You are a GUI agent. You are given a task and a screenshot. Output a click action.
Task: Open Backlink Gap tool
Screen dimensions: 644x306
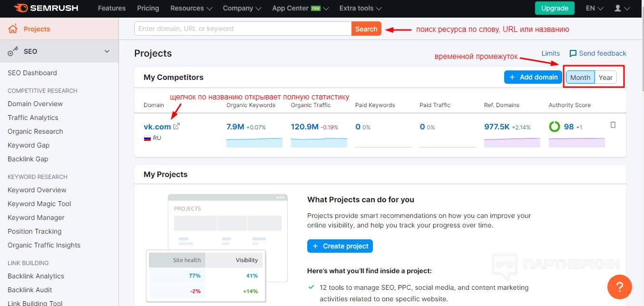point(28,159)
